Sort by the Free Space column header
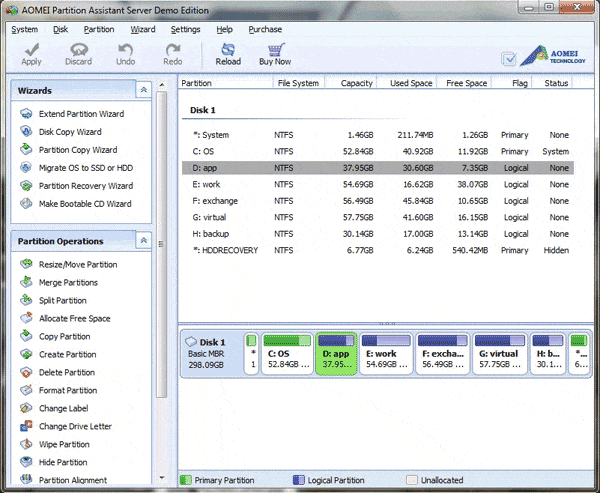This screenshot has height=493, width=600. tap(463, 83)
